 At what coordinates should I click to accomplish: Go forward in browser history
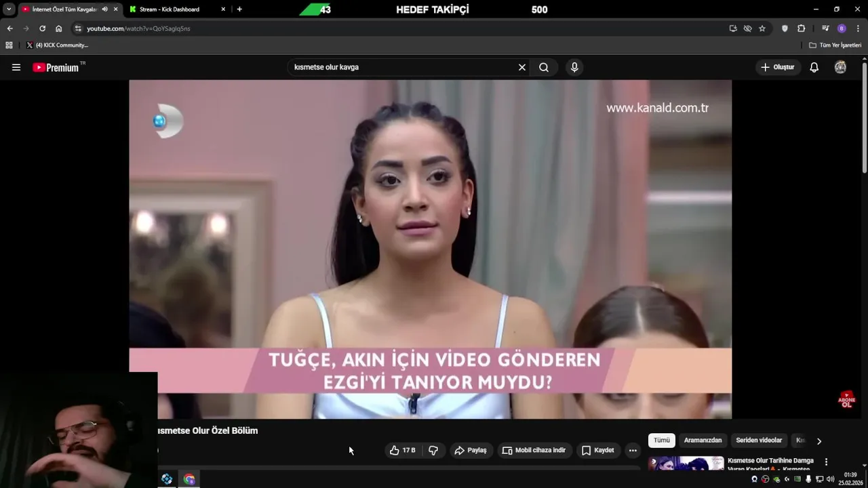point(26,28)
